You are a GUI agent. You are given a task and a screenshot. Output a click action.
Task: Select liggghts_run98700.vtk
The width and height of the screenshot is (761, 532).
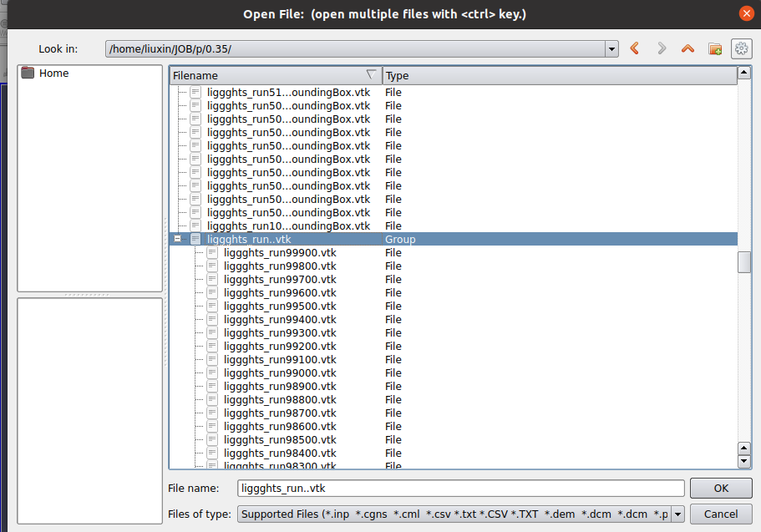pyautogui.click(x=280, y=413)
